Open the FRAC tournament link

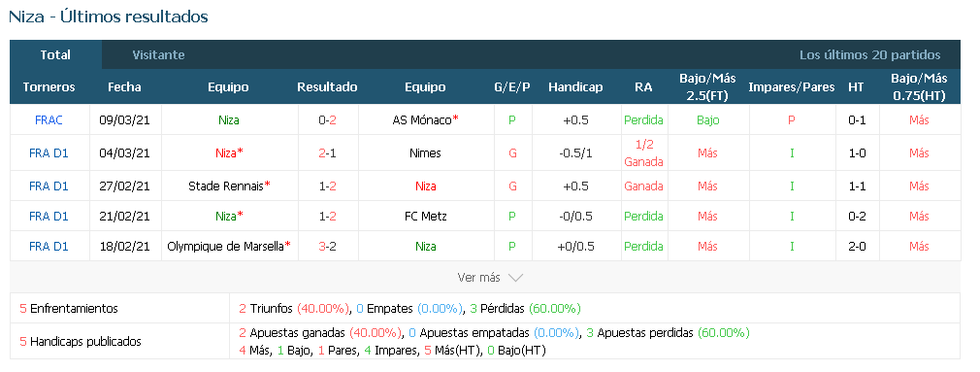(x=49, y=120)
